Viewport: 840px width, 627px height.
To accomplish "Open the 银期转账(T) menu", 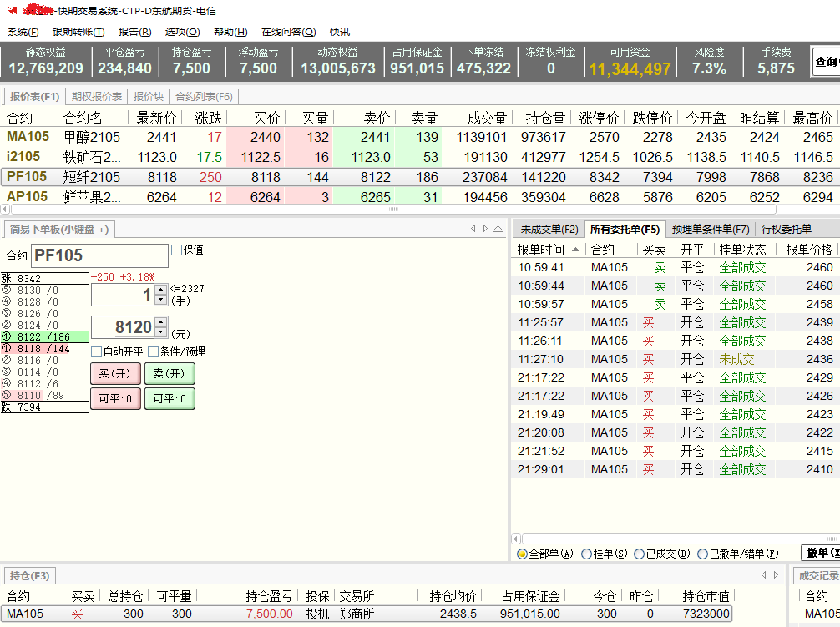I will pos(78,32).
